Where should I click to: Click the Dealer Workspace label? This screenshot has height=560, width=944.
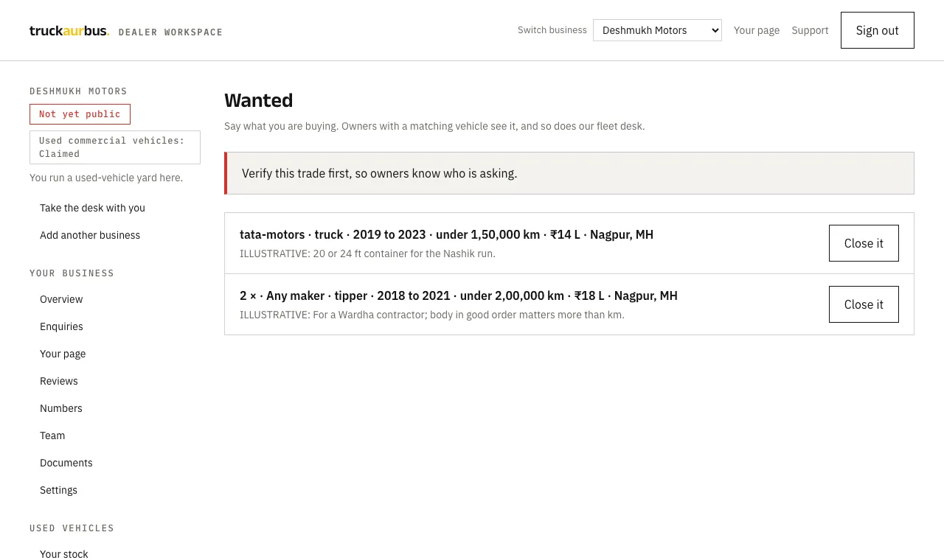(170, 32)
